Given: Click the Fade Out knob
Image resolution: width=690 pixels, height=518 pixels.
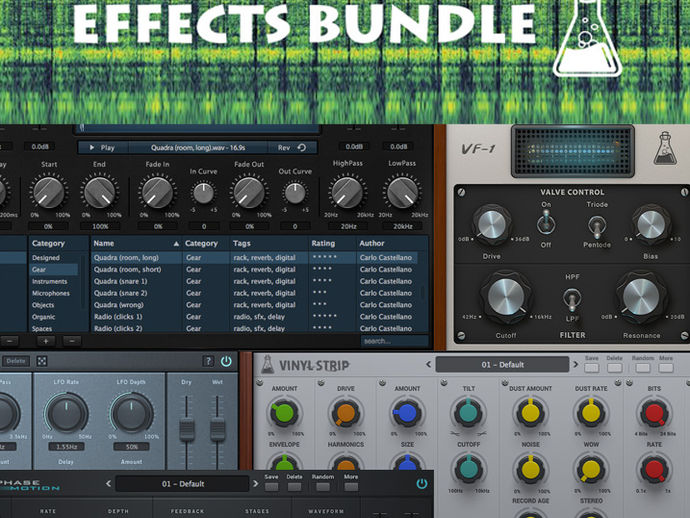Looking at the screenshot, I should (249, 193).
